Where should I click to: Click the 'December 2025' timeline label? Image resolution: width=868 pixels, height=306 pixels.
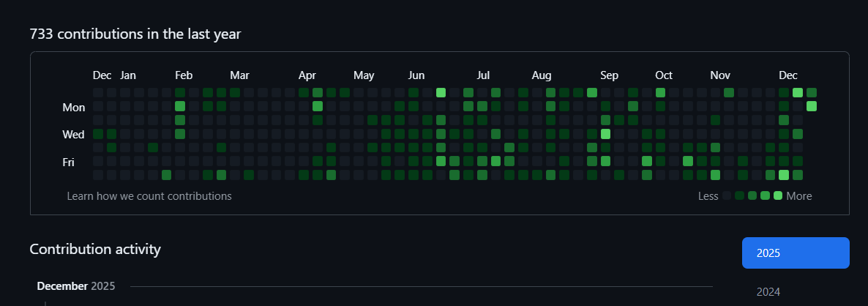click(76, 286)
